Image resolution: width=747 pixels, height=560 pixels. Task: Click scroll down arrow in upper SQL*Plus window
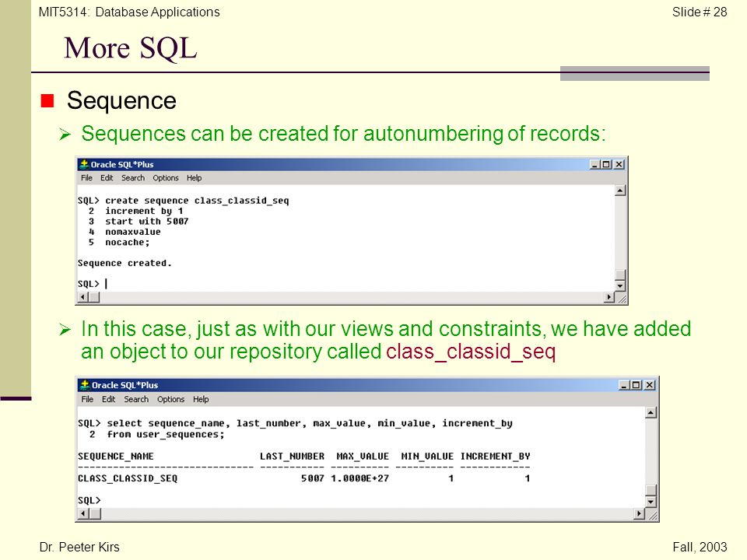[x=620, y=286]
